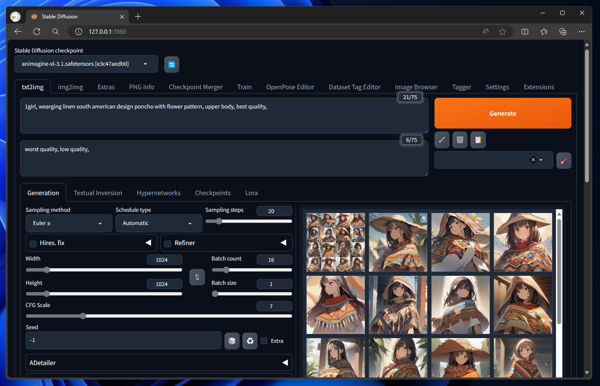Screen dimensions: 600x386
Task: Apply styles using the clipboard icon
Action: pyautogui.click(x=478, y=140)
